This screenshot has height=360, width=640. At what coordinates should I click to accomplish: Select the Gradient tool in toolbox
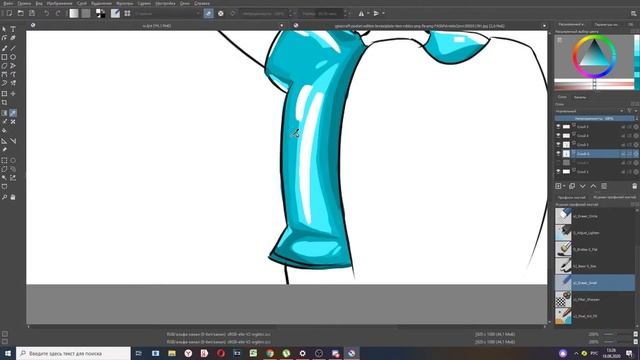pos(4,113)
